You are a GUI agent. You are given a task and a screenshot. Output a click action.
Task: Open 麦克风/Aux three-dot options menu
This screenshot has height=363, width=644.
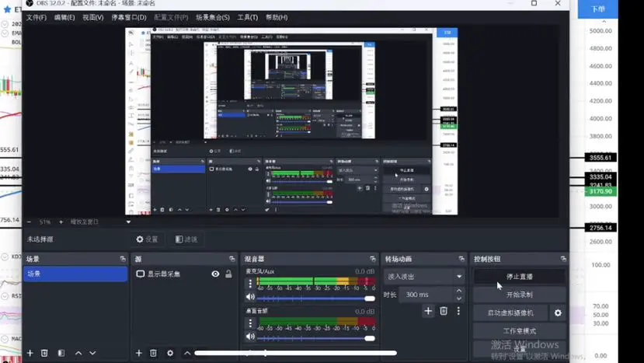point(250,284)
